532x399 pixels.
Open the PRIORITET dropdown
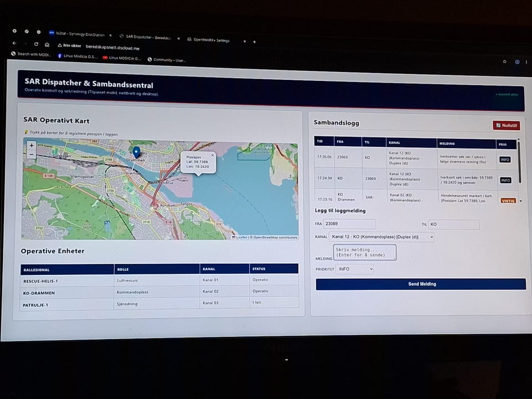[x=355, y=269]
